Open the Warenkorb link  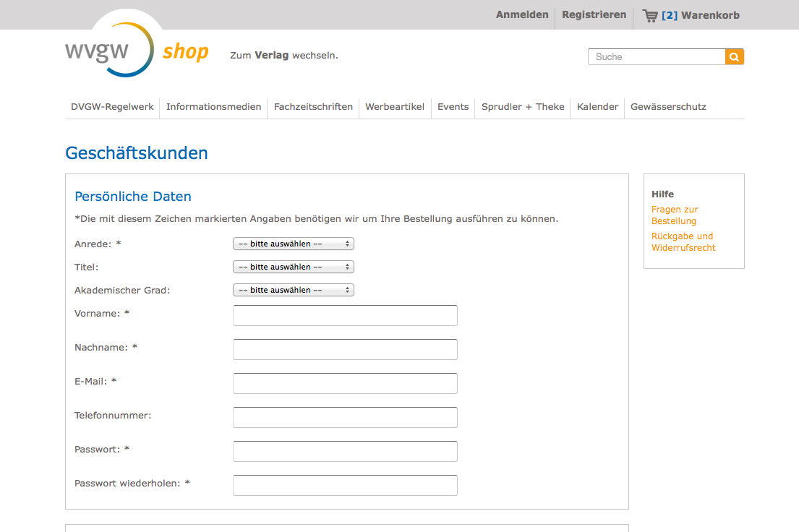point(710,15)
